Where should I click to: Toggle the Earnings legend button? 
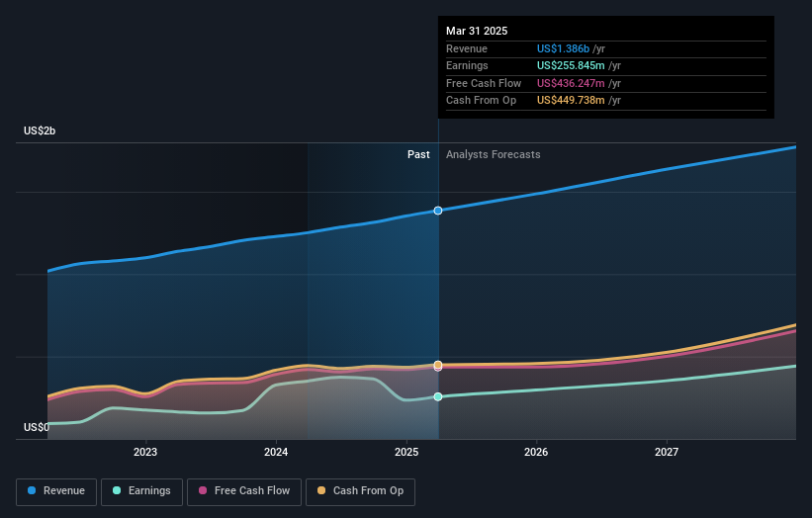coord(141,491)
